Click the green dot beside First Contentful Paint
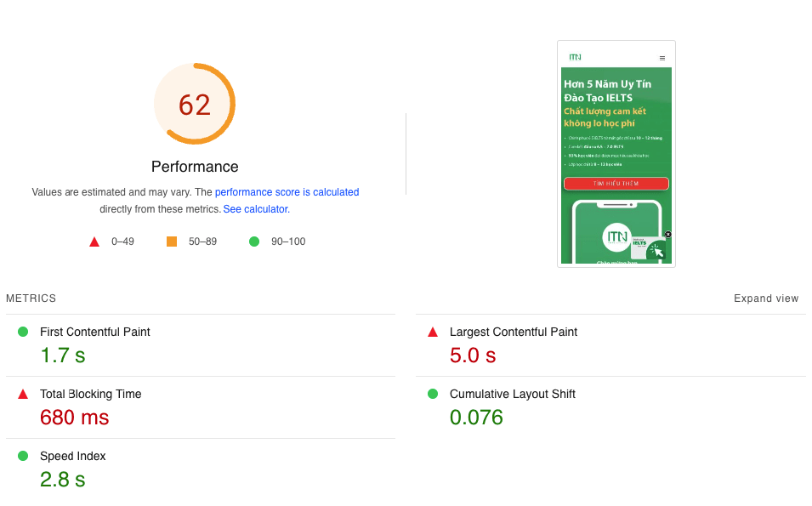Viewport: 812px width, 506px height. (23, 332)
